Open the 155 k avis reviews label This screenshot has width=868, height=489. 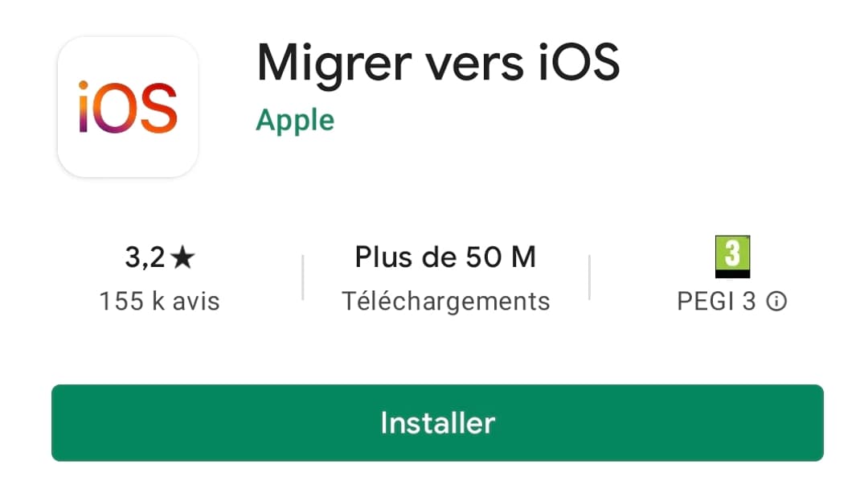(x=159, y=302)
